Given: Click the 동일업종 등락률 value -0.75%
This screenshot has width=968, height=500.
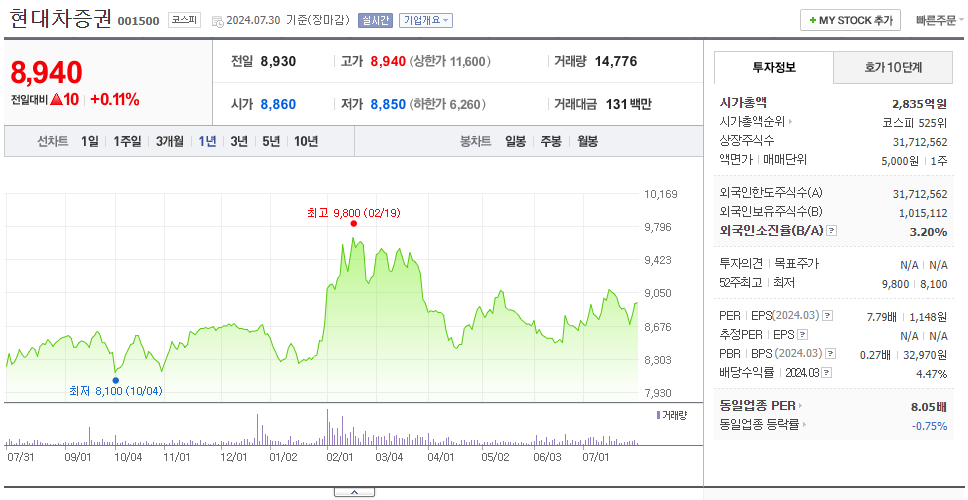Looking at the screenshot, I should pos(929,425).
